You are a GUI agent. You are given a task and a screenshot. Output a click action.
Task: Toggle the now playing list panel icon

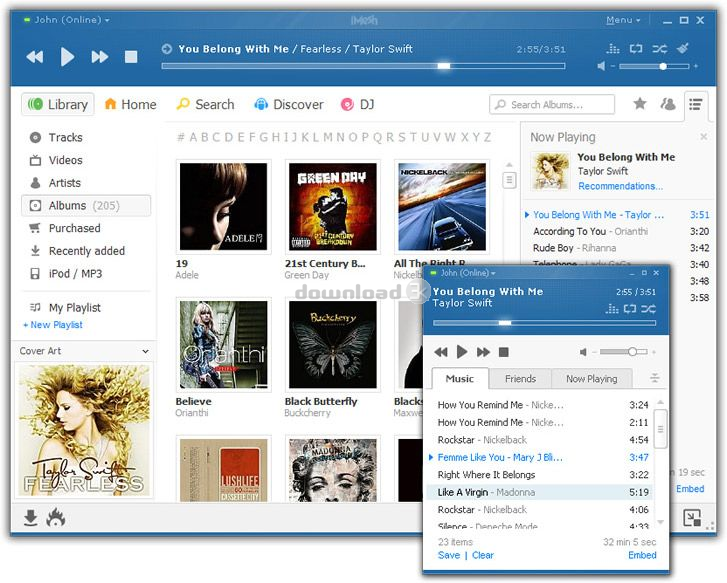(695, 104)
